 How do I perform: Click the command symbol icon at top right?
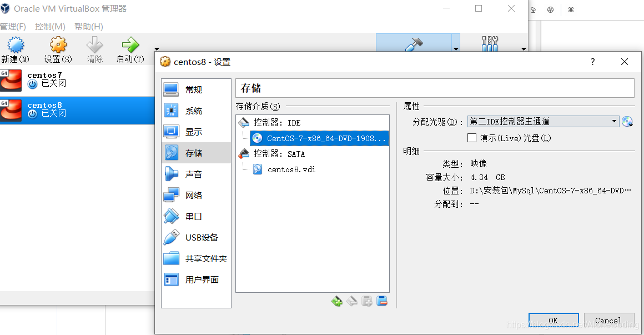pos(571,10)
